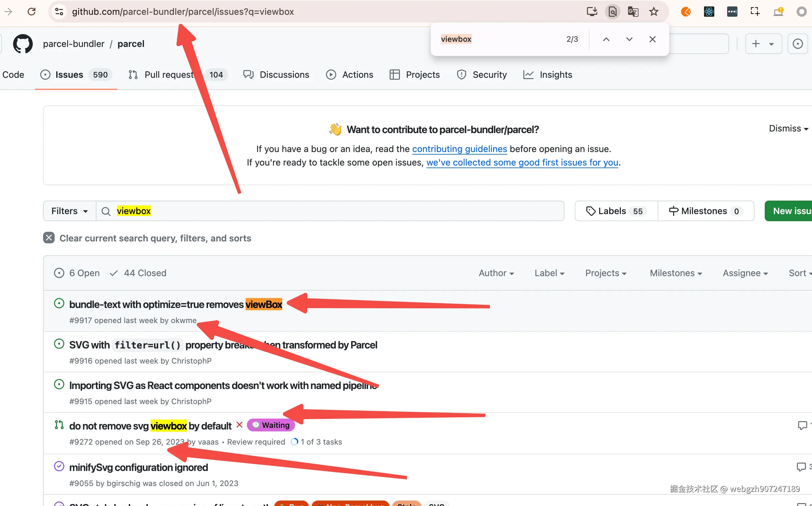Open the Dismiss dropdown

point(788,129)
